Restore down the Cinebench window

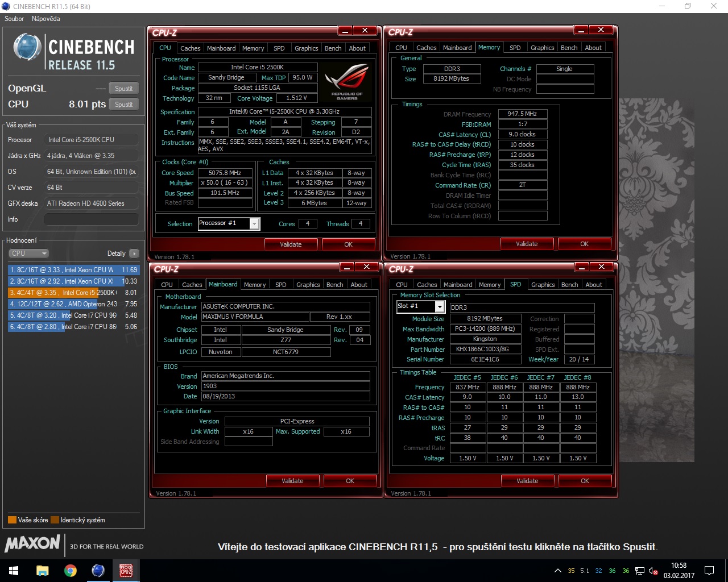tap(688, 6)
